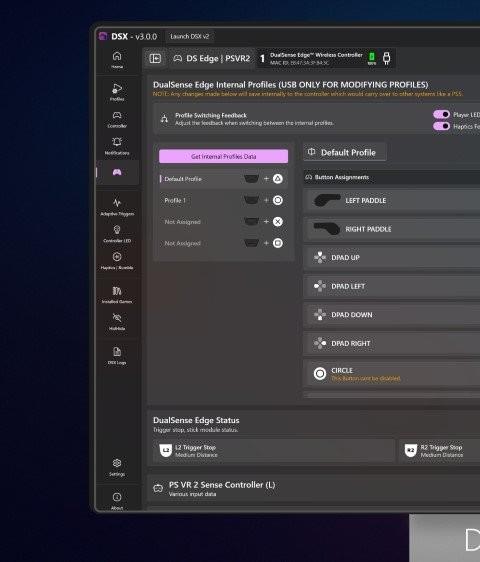
Task: Click the Default Profile name field
Action: coord(345,152)
